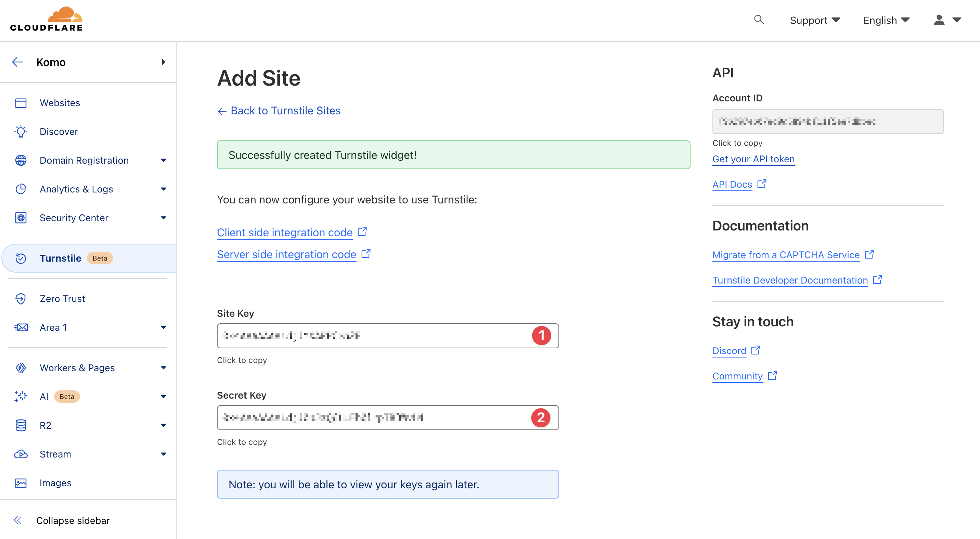
Task: Expand the Domain Registration submenu
Action: click(163, 160)
